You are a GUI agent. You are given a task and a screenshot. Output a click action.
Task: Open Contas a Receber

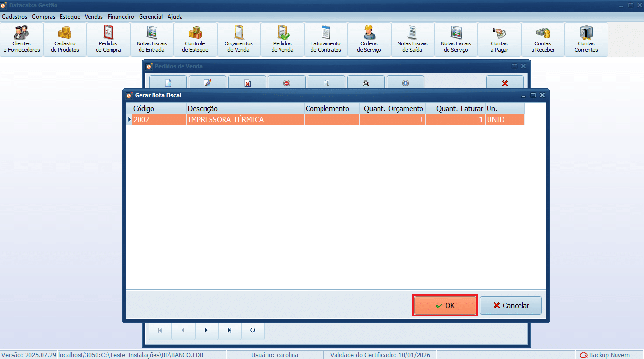(x=543, y=40)
